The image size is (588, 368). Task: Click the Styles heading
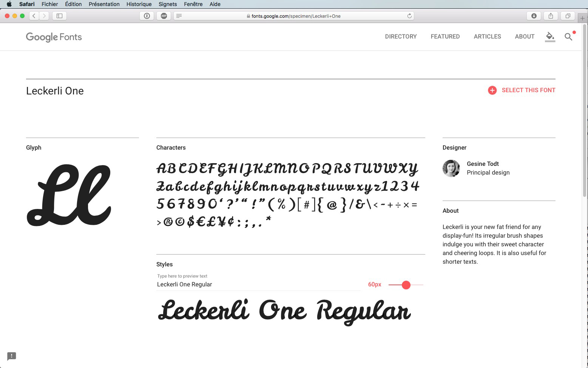click(164, 264)
